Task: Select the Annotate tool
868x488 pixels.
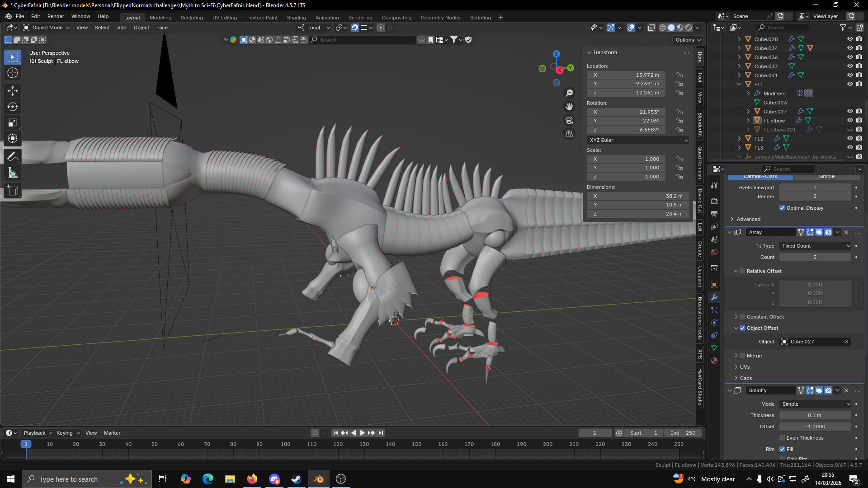Action: coord(13,157)
